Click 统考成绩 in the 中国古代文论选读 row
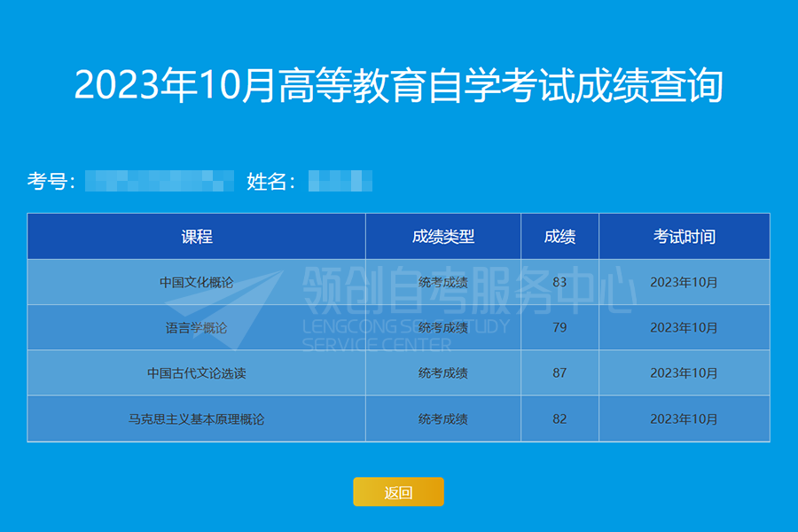Image resolution: width=798 pixels, height=532 pixels. click(x=443, y=373)
